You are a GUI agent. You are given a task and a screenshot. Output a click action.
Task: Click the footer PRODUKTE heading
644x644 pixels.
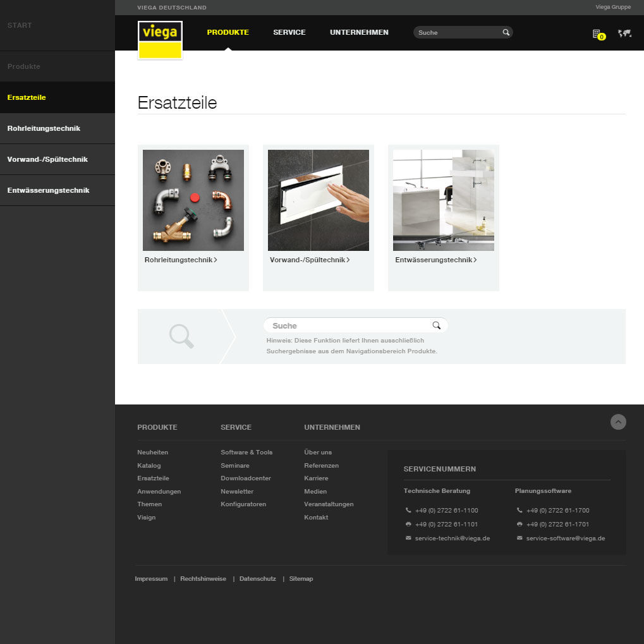click(x=157, y=427)
